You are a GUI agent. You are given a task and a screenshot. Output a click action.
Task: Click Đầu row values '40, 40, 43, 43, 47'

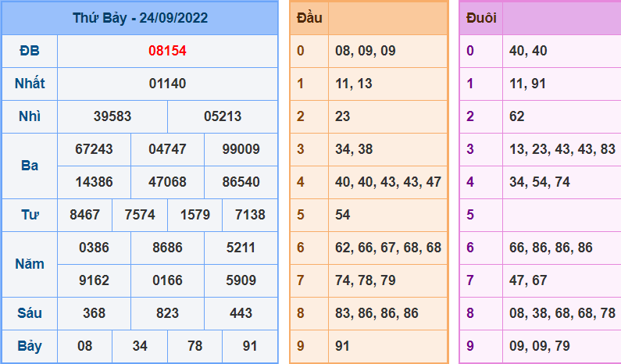coord(388,182)
